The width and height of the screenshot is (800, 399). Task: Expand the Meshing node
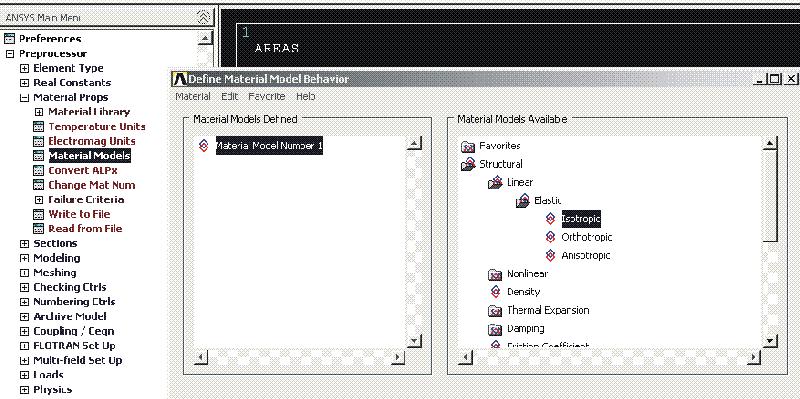click(x=24, y=272)
